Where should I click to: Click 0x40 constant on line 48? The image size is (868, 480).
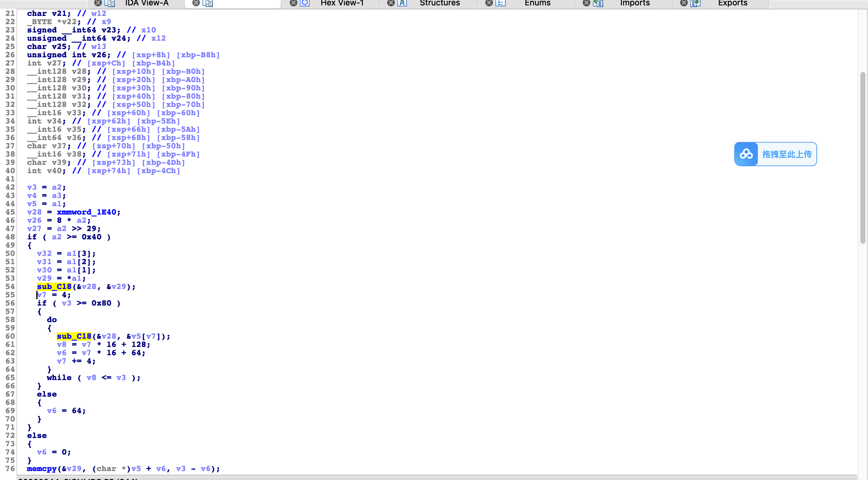pyautogui.click(x=91, y=237)
